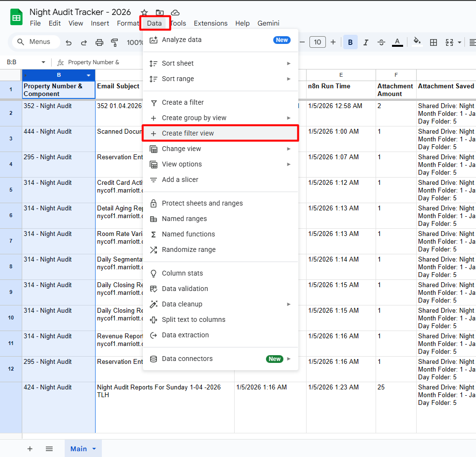This screenshot has height=457, width=476.
Task: Open the borders grid icon
Action: point(434,42)
